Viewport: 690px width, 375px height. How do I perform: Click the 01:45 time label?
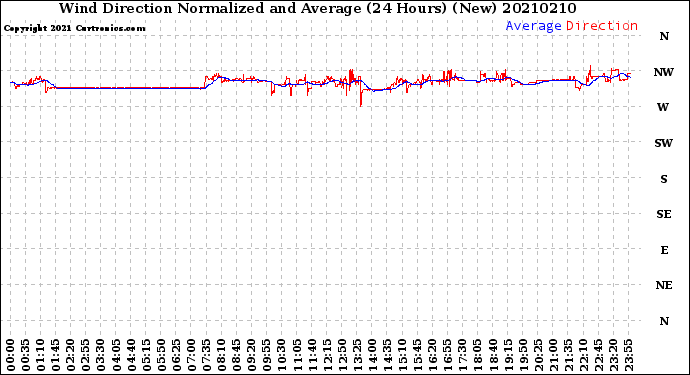(x=56, y=355)
